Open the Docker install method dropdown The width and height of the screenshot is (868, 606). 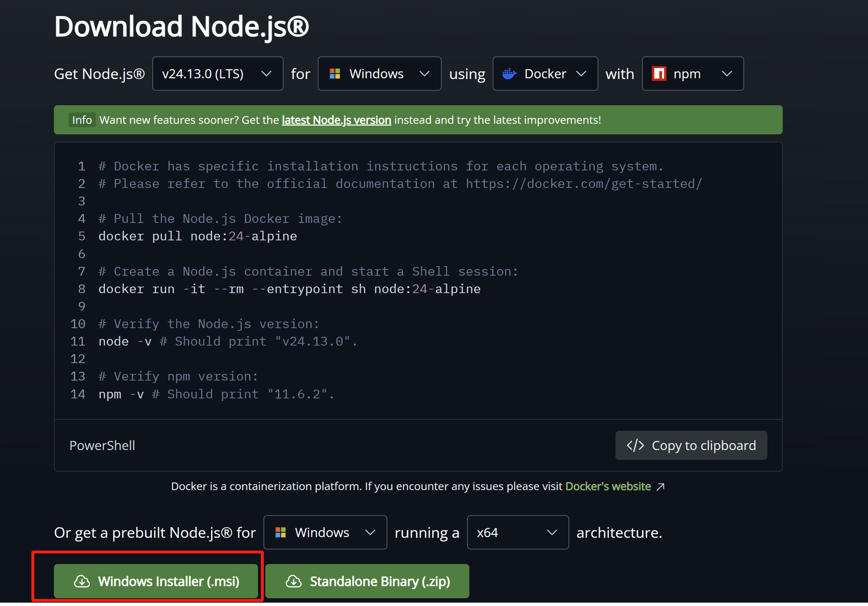(545, 74)
